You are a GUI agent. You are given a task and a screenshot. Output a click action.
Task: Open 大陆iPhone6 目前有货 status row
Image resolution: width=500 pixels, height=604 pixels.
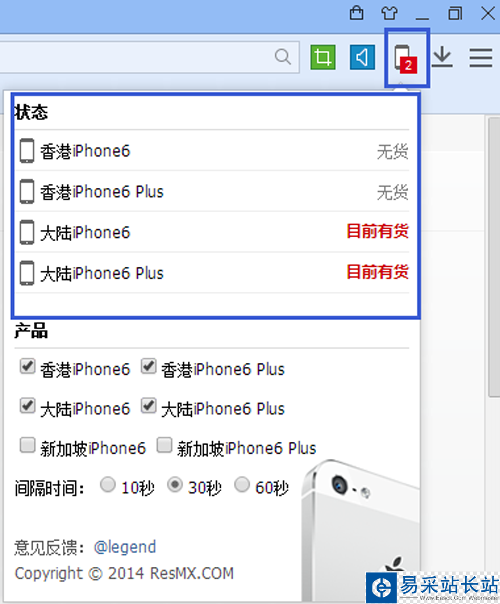coord(212,232)
